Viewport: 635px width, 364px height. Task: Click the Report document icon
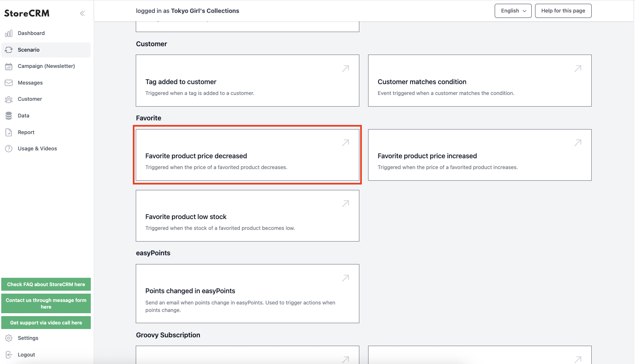tap(9, 132)
